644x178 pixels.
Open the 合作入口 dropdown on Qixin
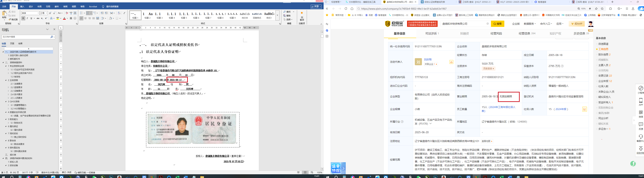click(x=546, y=24)
